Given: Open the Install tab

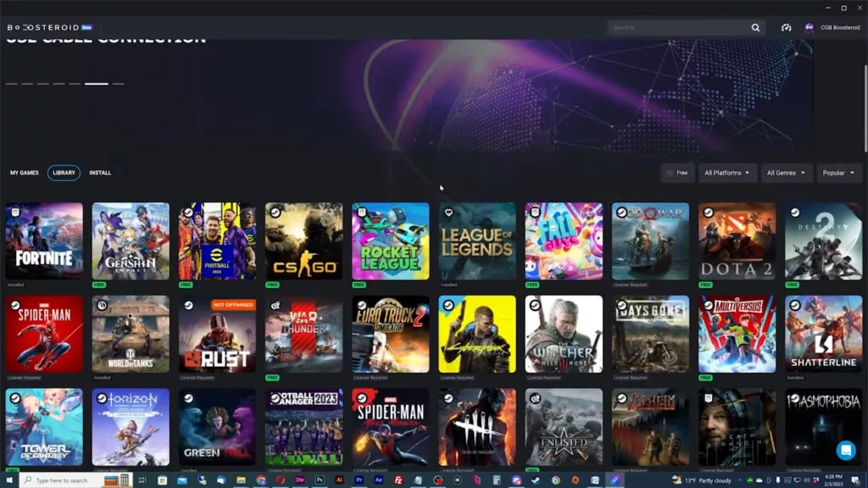Looking at the screenshot, I should click(x=100, y=173).
